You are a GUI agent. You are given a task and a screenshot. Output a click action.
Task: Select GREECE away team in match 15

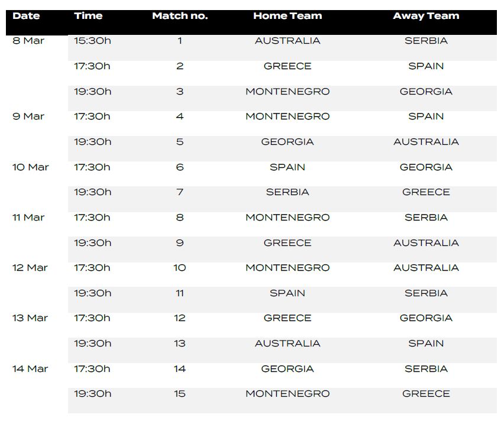pyautogui.click(x=426, y=394)
